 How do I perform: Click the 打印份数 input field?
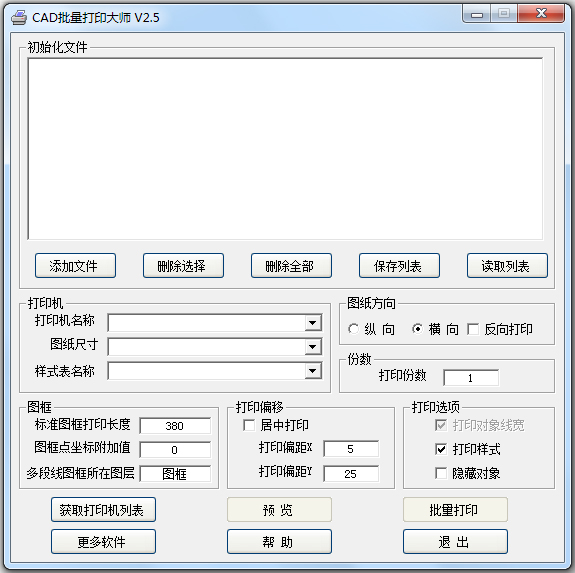click(471, 378)
